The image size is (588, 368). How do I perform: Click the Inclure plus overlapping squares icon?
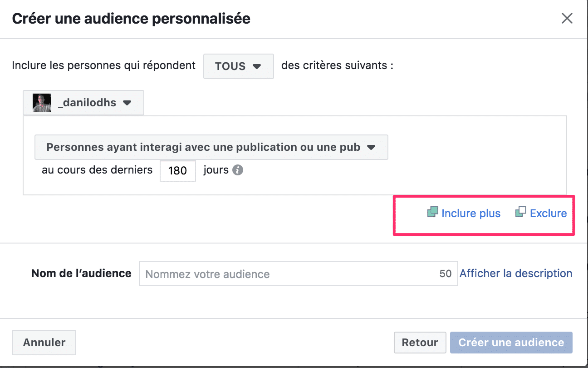[x=433, y=212]
